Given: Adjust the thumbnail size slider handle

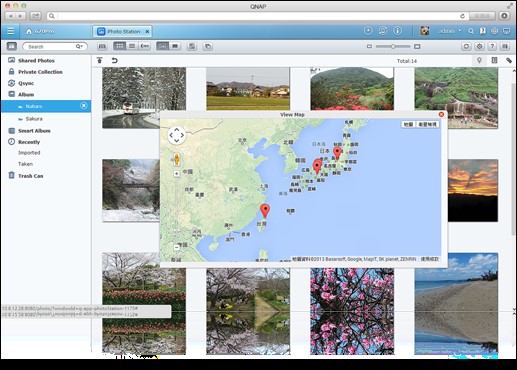Looking at the screenshot, I should click(393, 46).
